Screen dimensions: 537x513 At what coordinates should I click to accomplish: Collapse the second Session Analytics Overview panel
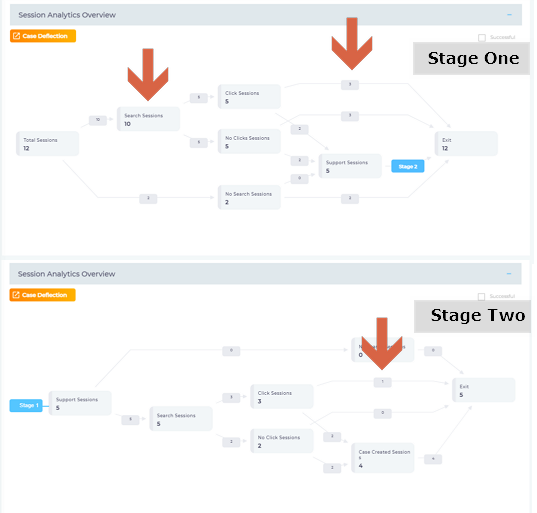[x=509, y=274]
